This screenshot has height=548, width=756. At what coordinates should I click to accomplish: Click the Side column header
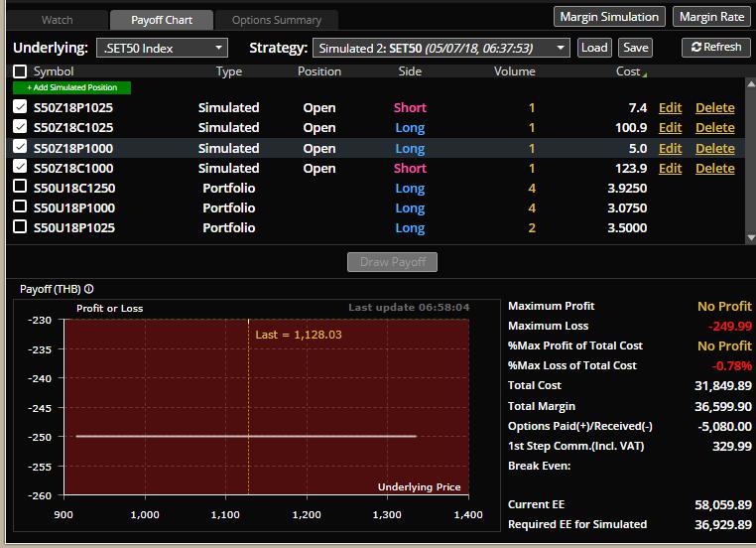(x=410, y=71)
